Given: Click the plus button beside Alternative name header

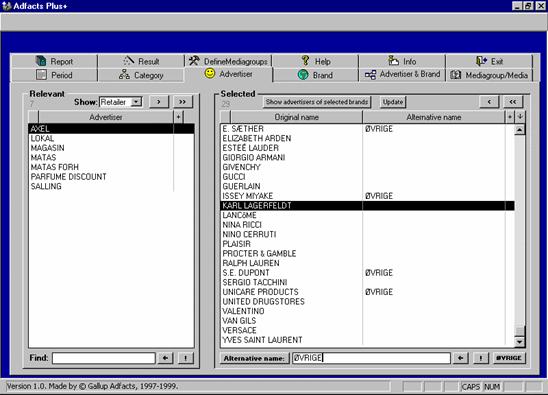Looking at the screenshot, I should 510,117.
